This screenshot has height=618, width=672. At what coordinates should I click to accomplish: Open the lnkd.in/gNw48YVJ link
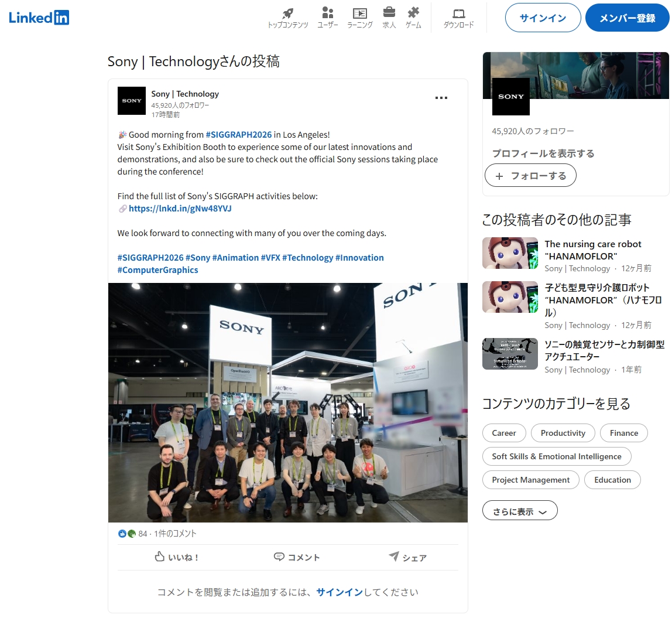tap(180, 209)
